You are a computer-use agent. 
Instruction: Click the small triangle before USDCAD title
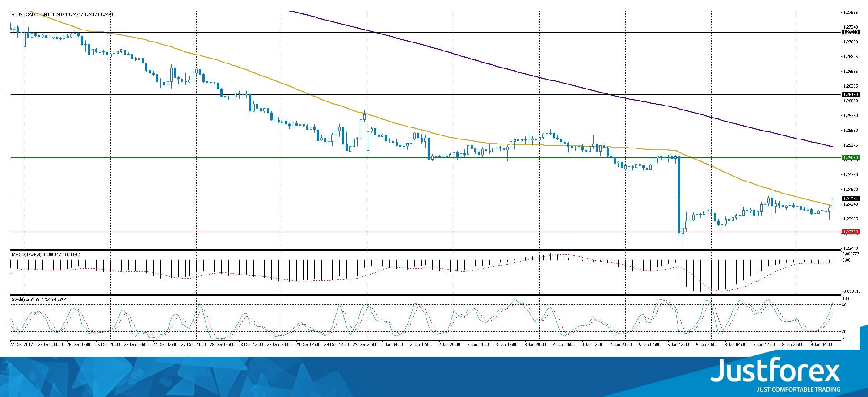13,15
